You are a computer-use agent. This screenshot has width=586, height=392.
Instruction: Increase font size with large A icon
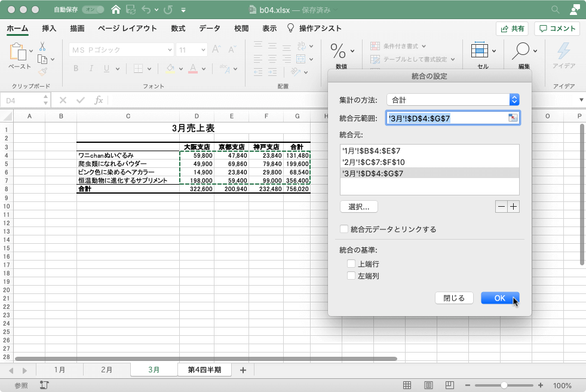tap(216, 50)
